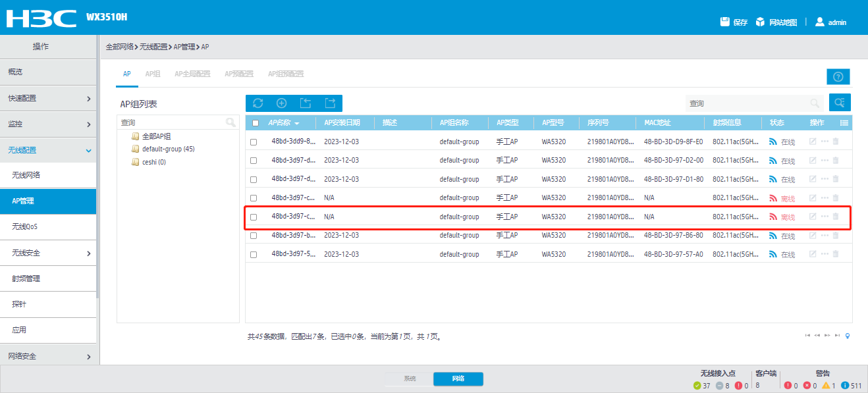Select default-group (45) in AP group tree

coord(168,149)
